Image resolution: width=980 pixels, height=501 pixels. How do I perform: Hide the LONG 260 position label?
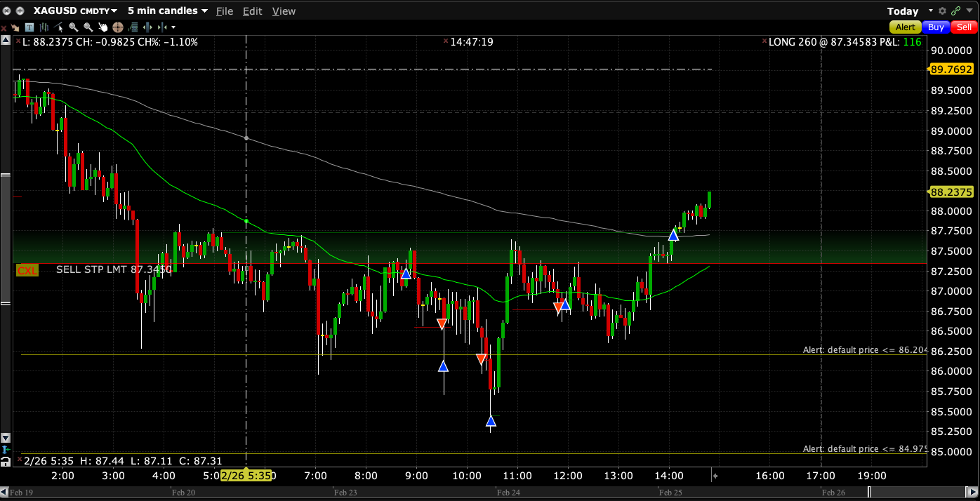(764, 42)
